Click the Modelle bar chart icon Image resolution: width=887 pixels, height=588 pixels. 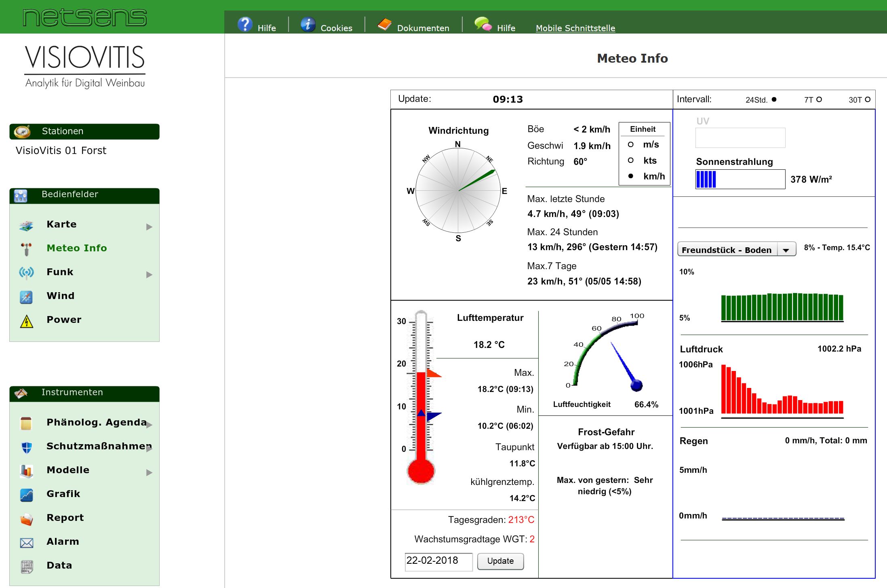pyautogui.click(x=26, y=471)
